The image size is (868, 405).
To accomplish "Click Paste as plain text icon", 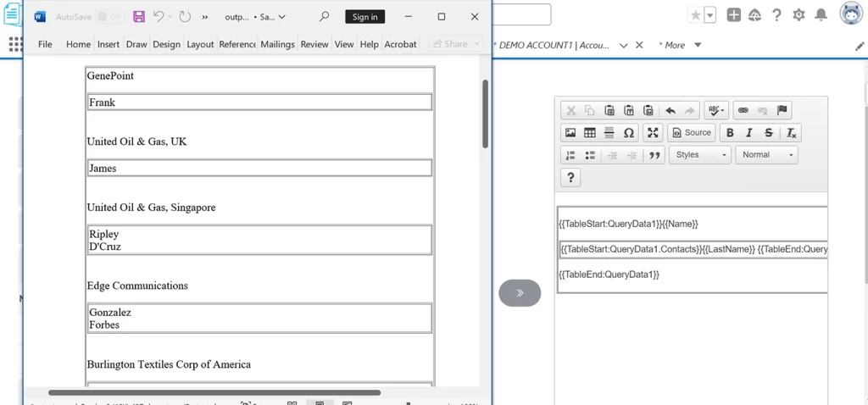I will click(628, 110).
